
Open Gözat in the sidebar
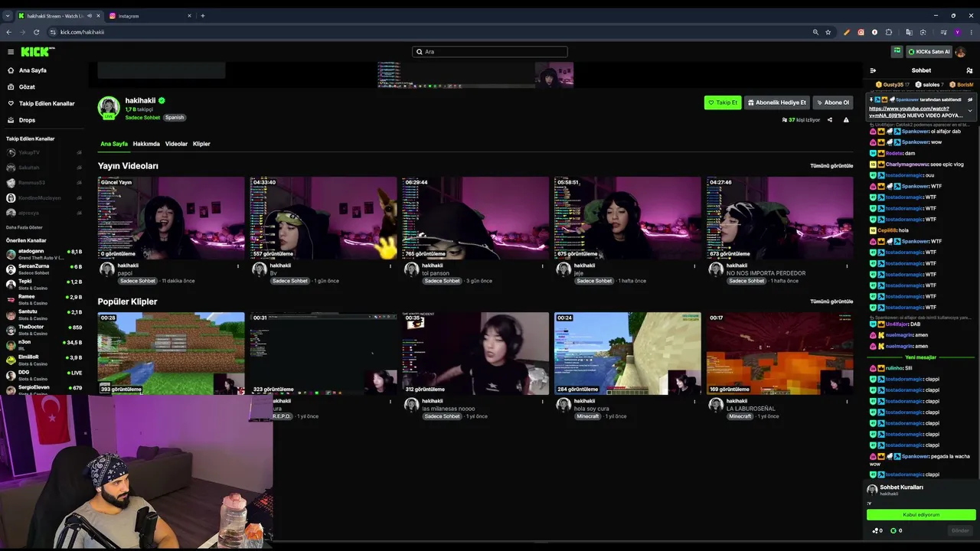(27, 87)
